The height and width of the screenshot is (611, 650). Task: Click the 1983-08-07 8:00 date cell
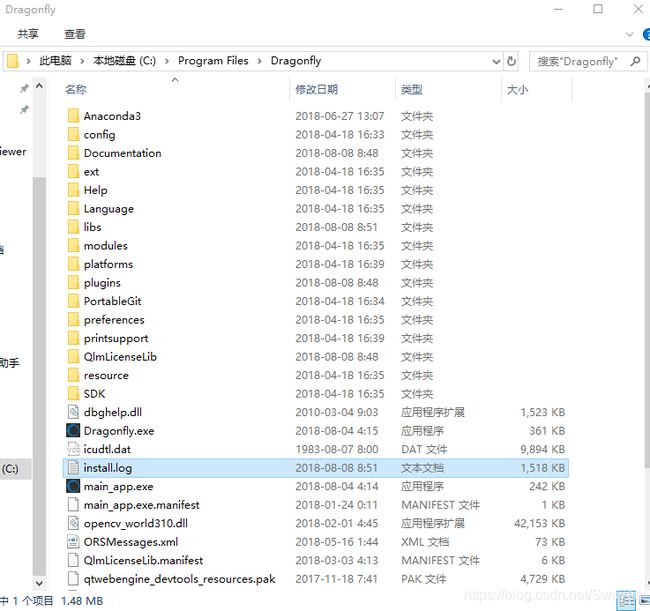[337, 449]
